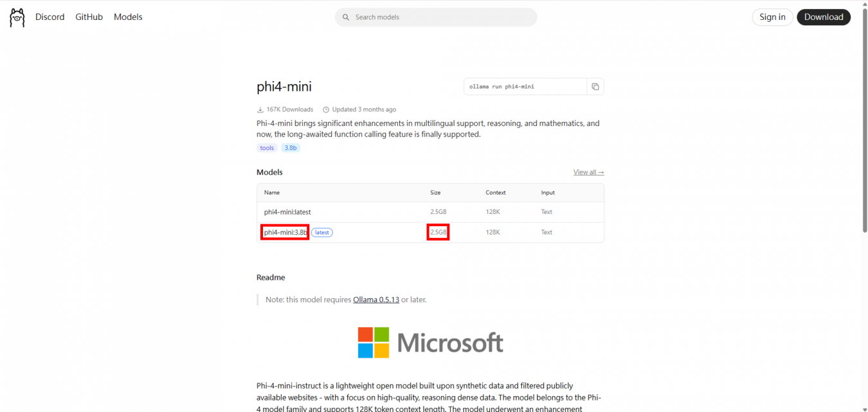Go to the Models page

[128, 17]
